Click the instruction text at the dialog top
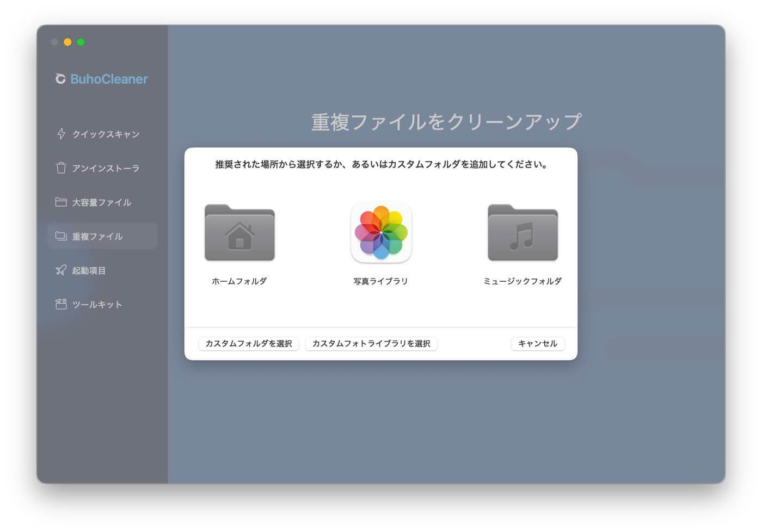762x532 pixels. (x=380, y=164)
